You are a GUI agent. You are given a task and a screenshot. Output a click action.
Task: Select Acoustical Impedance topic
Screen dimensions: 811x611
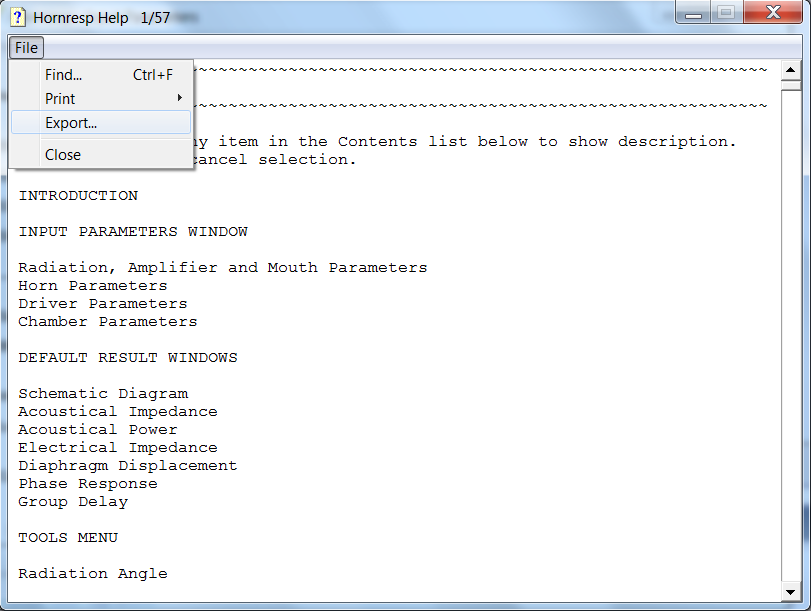(118, 412)
